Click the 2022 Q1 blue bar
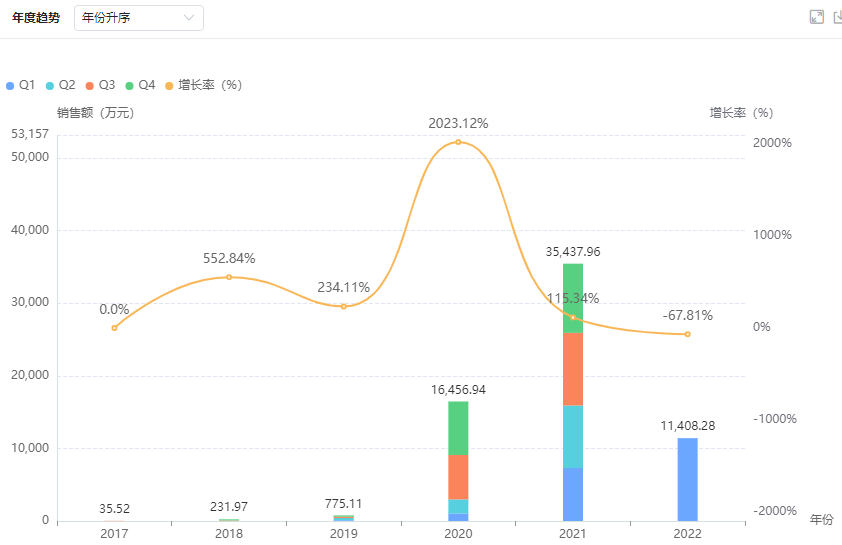The width and height of the screenshot is (842, 545). tap(687, 479)
